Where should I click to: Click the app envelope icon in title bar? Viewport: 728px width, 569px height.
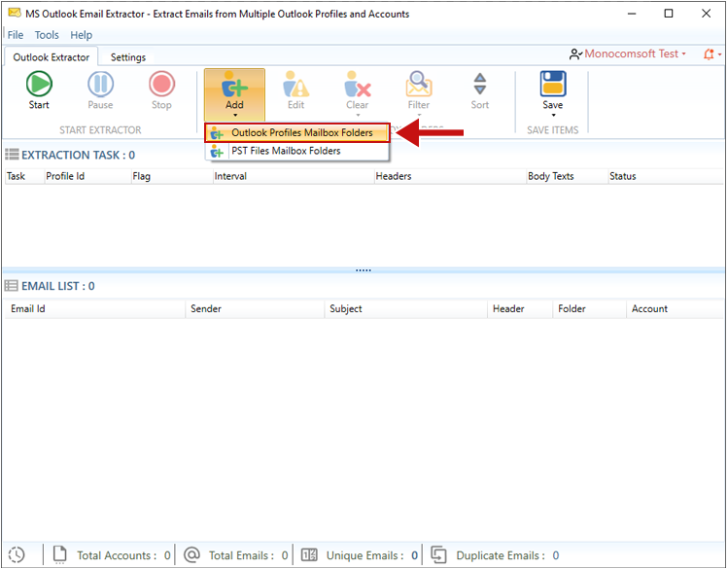click(15, 13)
